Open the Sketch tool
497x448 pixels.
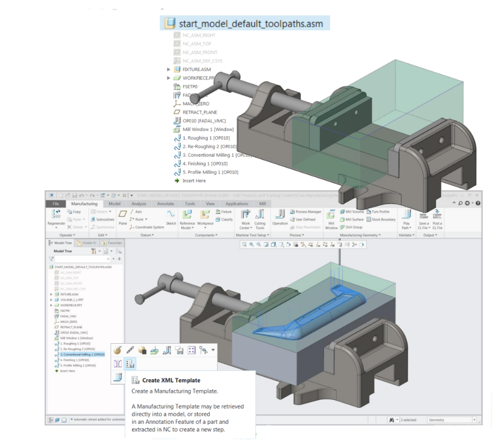[x=171, y=214]
